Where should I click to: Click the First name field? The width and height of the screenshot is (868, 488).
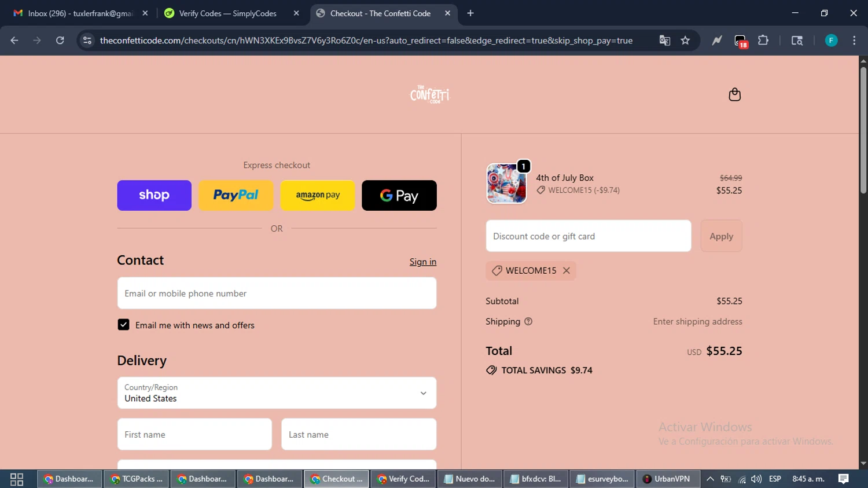pyautogui.click(x=194, y=434)
